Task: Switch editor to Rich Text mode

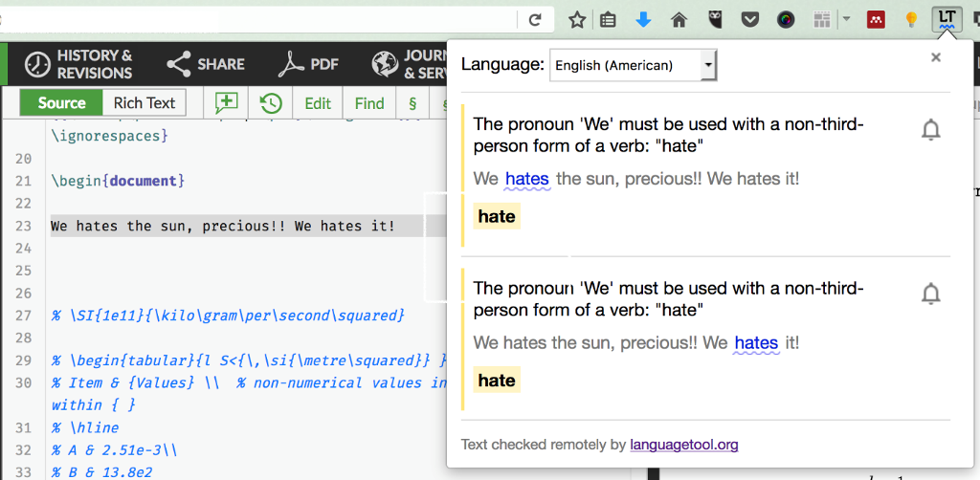Action: (x=145, y=103)
